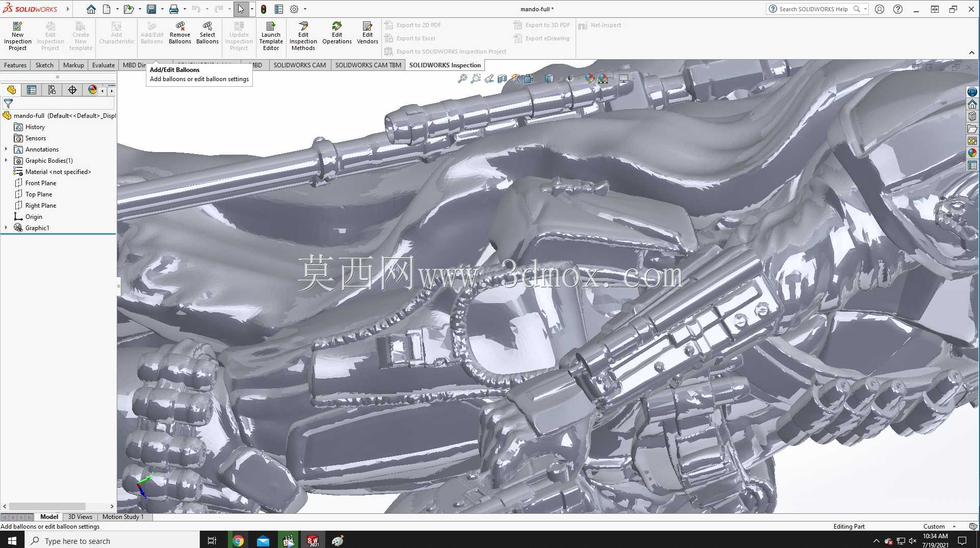This screenshot has height=548, width=980.
Task: Open Select tool dropdown arrow
Action: 252,9
